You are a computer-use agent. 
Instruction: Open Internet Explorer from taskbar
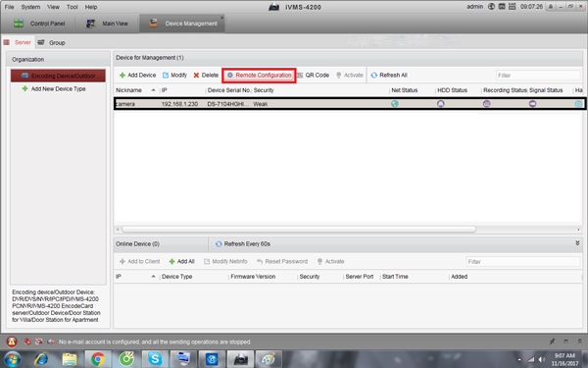(x=41, y=359)
